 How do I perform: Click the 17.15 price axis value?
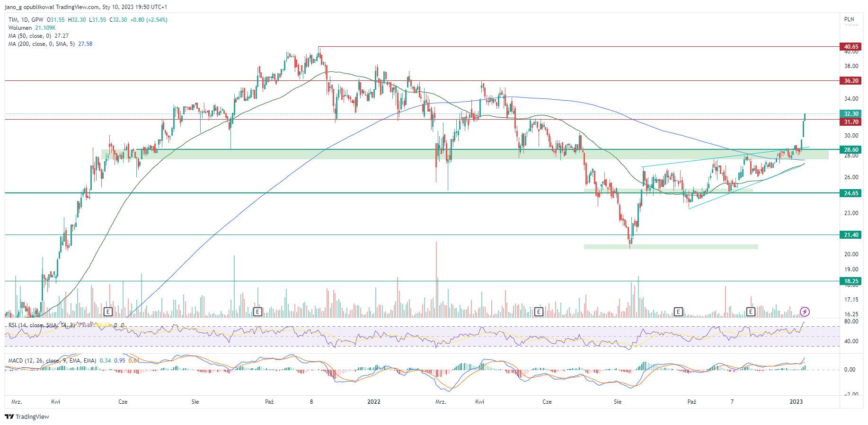851,300
